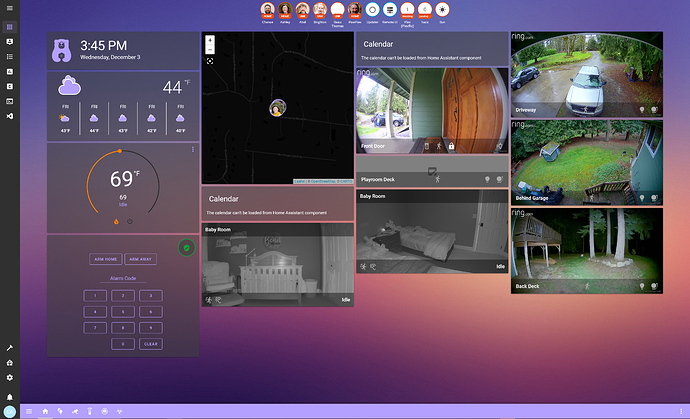The image size is (690, 419).
Task: Turn off thermostat with power icon
Action: point(128,221)
